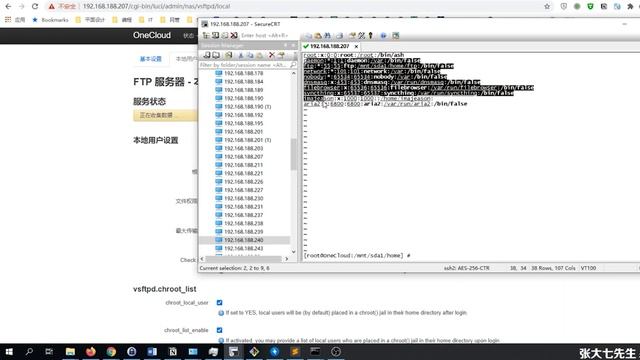Click the blue Help icon in SecureCRT toolbar

click(383, 36)
